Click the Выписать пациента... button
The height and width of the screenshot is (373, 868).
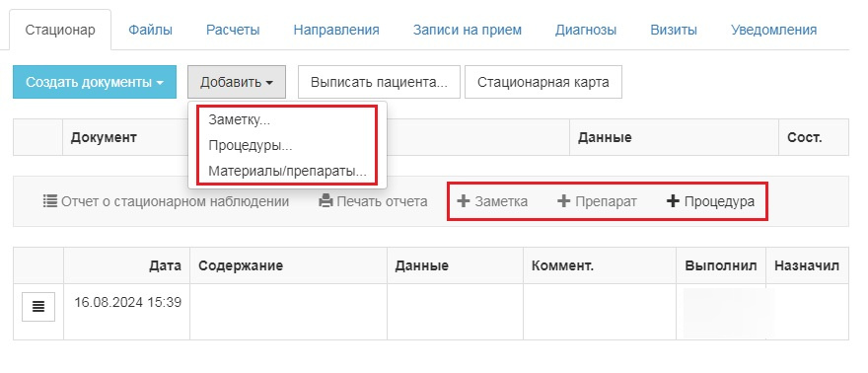[379, 82]
